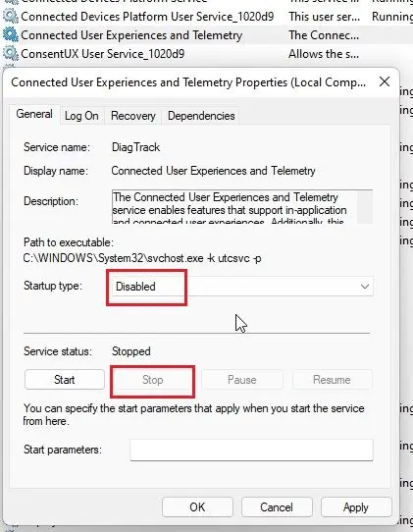
Task: Select the Connected Devices Platform User Service gear icon
Action: (11, 17)
